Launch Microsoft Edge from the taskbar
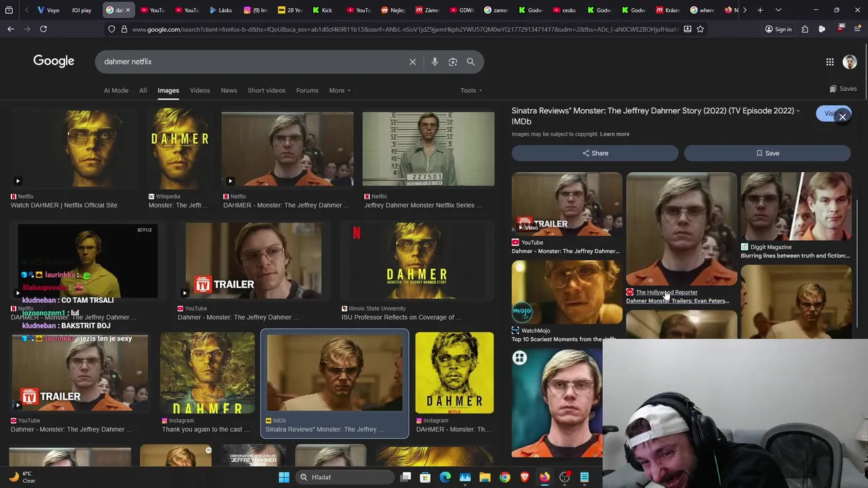Viewport: 868px width, 488px height. pos(445,477)
